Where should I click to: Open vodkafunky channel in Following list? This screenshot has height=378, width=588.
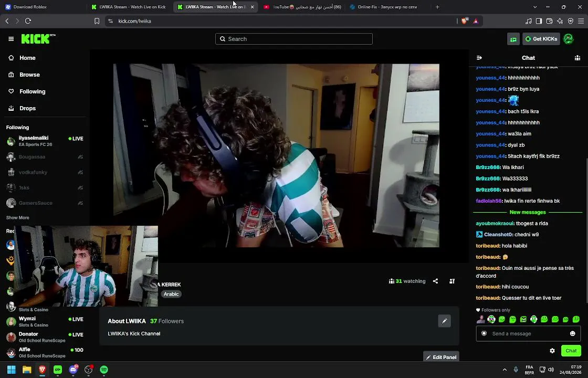(x=45, y=172)
